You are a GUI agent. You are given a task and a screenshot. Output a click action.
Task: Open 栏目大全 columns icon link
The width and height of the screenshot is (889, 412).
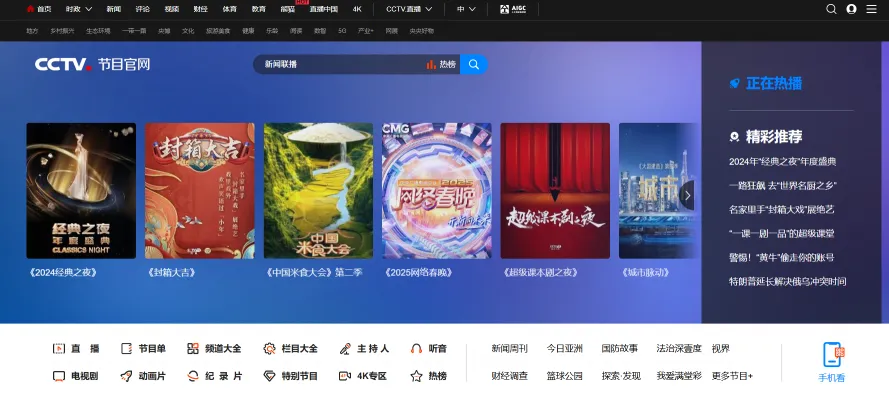coord(291,349)
